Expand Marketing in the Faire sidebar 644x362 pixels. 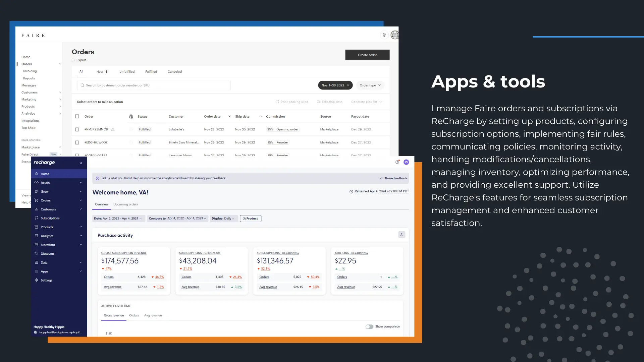pos(60,100)
